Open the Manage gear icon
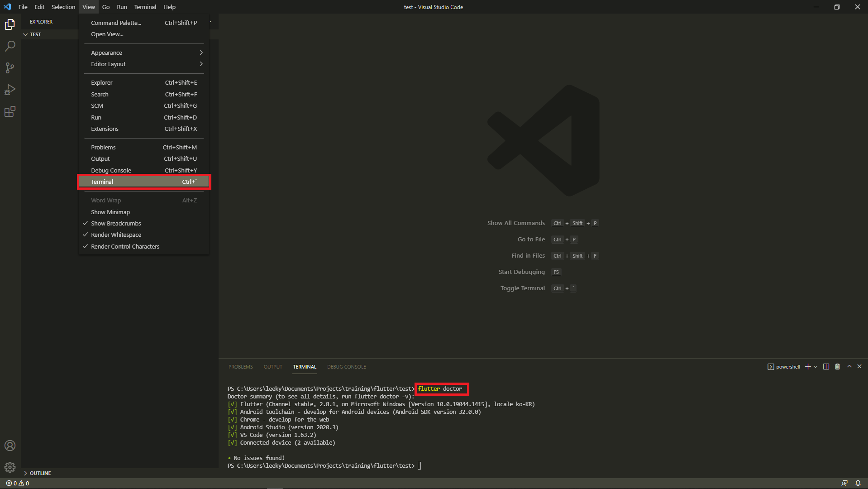The height and width of the screenshot is (489, 868). pos(10,467)
